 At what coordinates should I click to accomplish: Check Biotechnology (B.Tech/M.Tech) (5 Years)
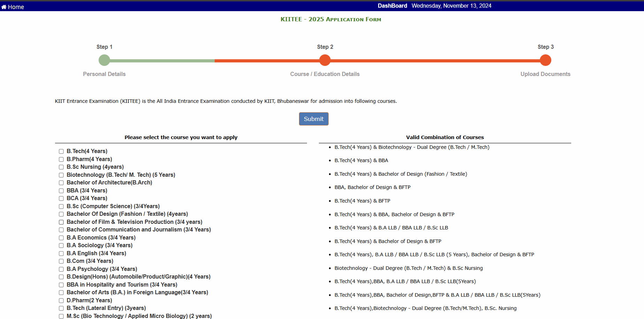click(x=61, y=175)
